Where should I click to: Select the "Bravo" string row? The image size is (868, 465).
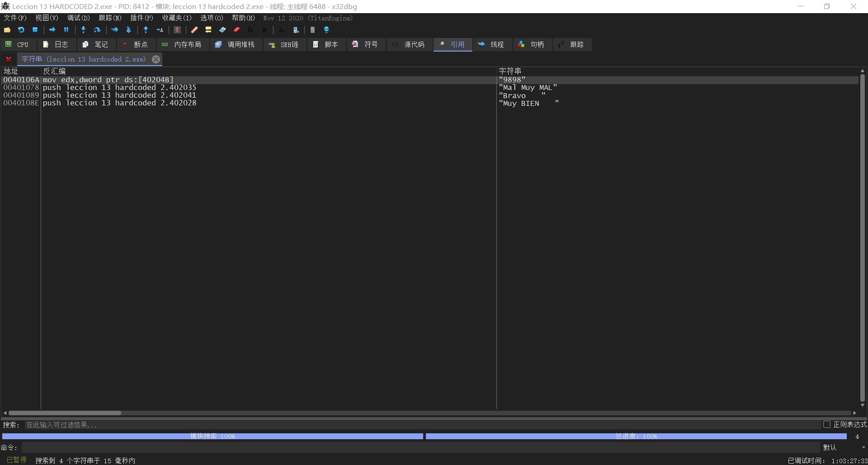coord(430,95)
